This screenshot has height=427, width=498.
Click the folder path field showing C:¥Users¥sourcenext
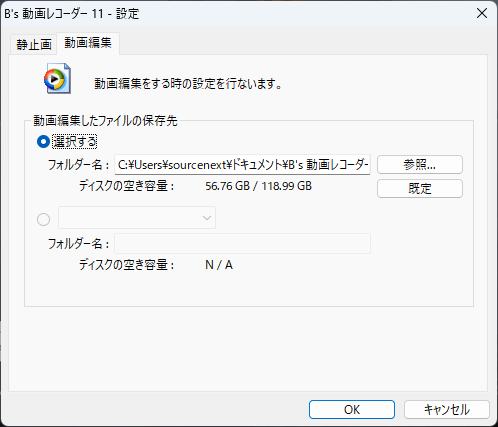242,165
